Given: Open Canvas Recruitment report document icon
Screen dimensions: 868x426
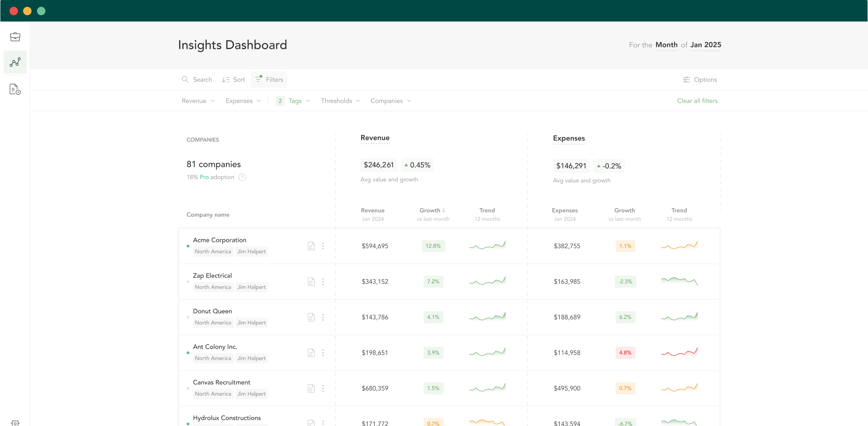Looking at the screenshot, I should coord(311,388).
